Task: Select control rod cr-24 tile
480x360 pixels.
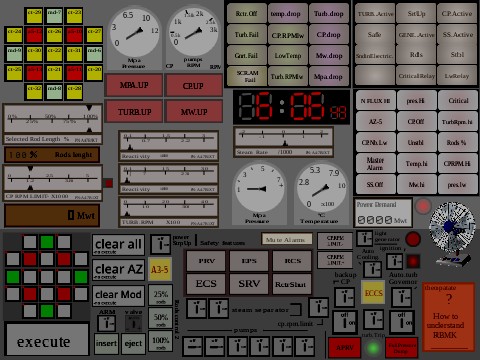Action: pyautogui.click(x=14, y=35)
